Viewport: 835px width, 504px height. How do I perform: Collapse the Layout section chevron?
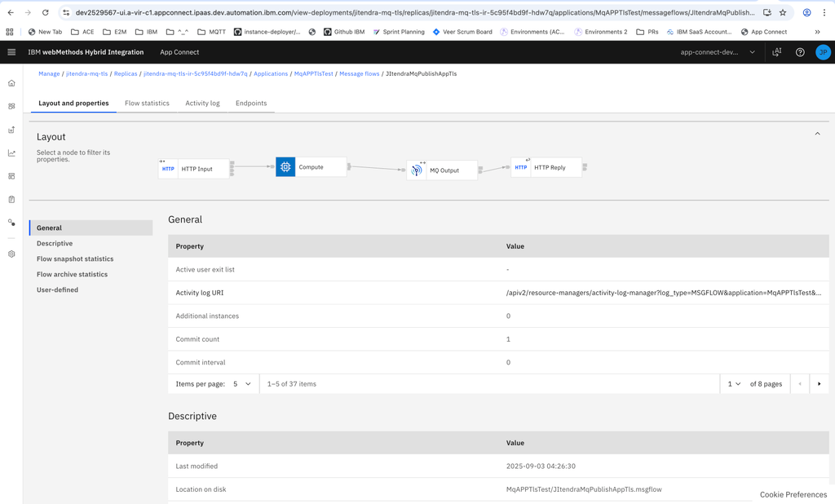pos(817,134)
